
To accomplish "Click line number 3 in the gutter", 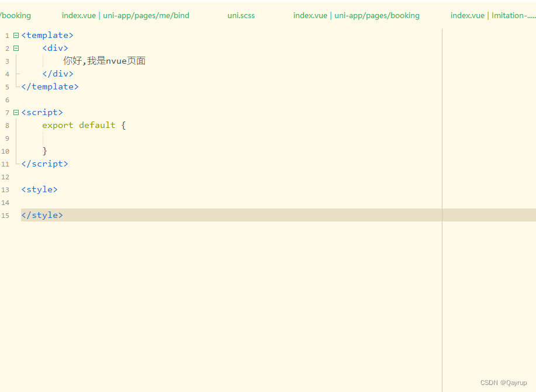I will tap(7, 61).
